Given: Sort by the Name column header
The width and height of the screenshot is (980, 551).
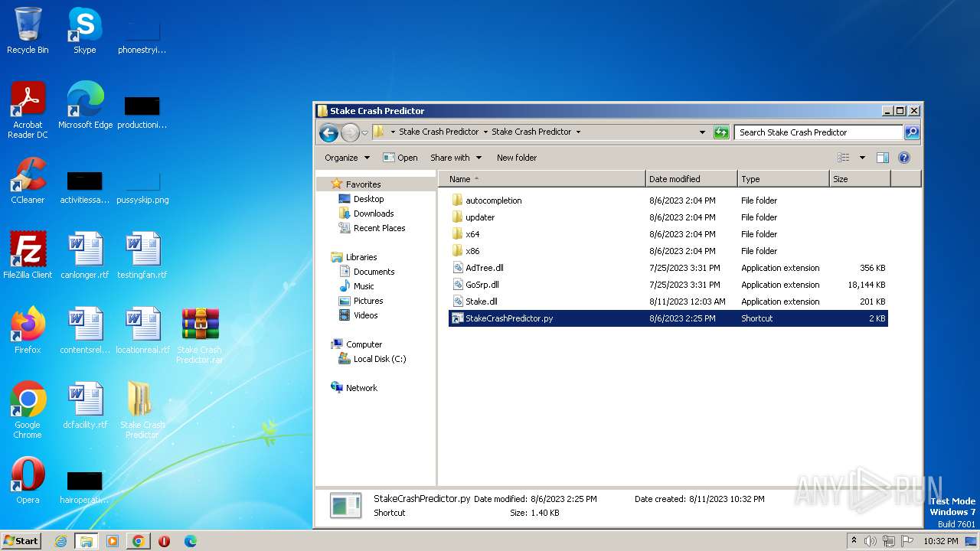Looking at the screenshot, I should 542,179.
